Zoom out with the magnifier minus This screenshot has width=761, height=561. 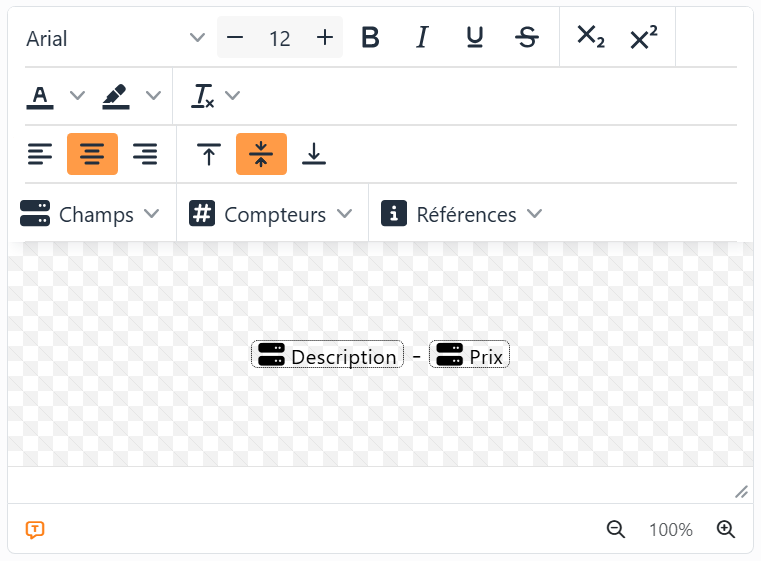pyautogui.click(x=616, y=529)
